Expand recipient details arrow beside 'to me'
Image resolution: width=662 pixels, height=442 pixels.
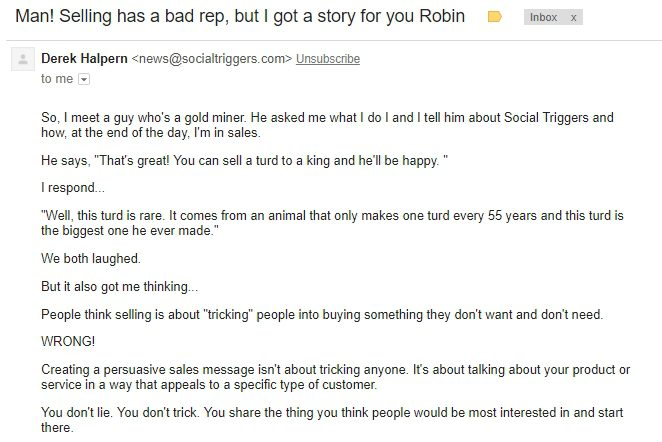(84, 79)
